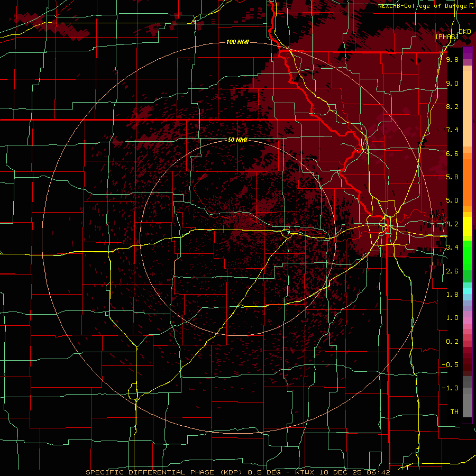Click the 3.4 value on the color scale
Image resolution: width=476 pixels, height=476 pixels.
tap(452, 248)
